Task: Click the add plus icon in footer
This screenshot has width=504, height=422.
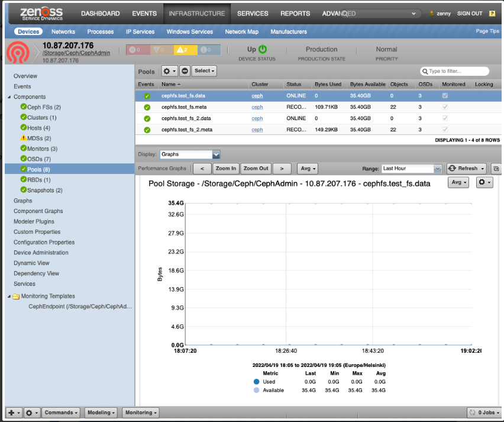Action: click(13, 413)
